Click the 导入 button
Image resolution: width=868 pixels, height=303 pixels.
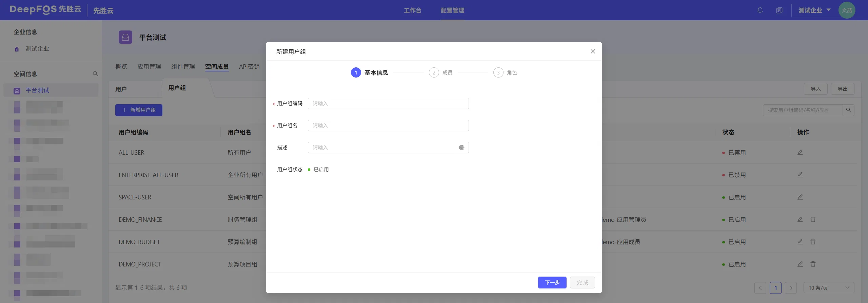coord(815,89)
